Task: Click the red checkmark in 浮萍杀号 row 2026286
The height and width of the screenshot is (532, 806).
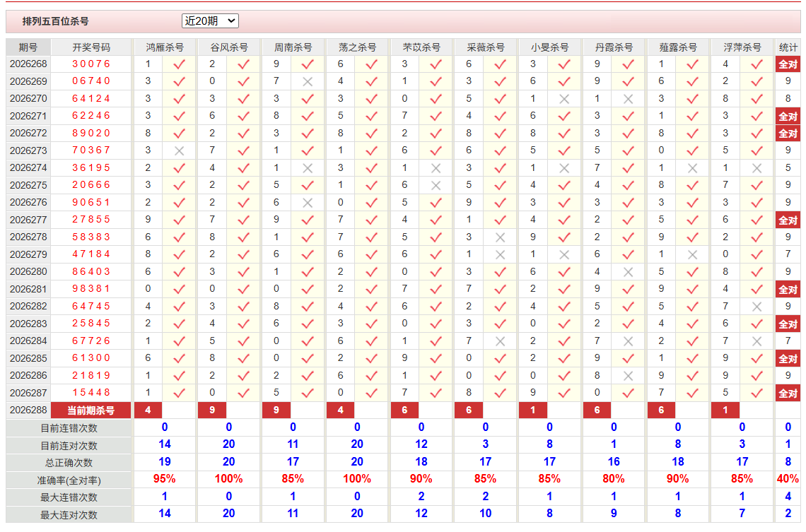Action: pyautogui.click(x=757, y=376)
